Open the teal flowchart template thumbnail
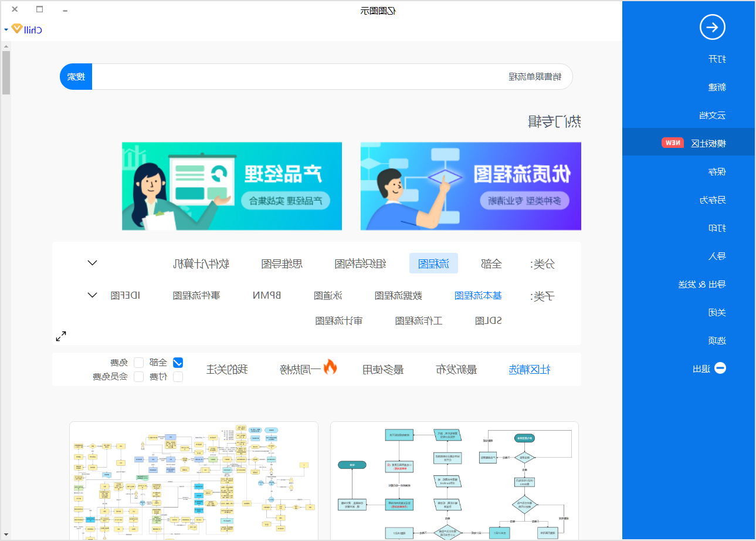756x541 pixels. click(455, 481)
